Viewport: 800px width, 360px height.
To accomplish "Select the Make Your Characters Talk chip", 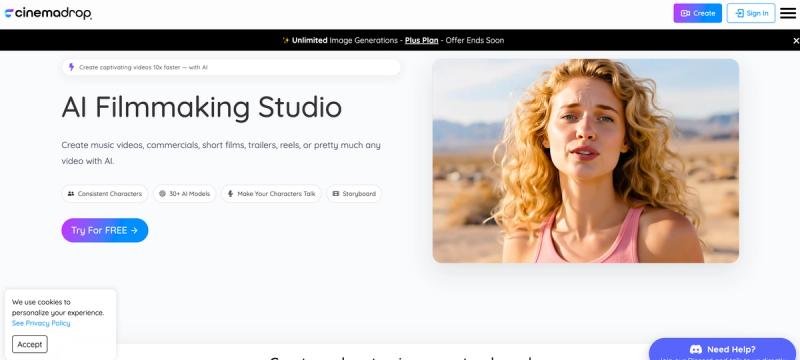I will coord(271,194).
